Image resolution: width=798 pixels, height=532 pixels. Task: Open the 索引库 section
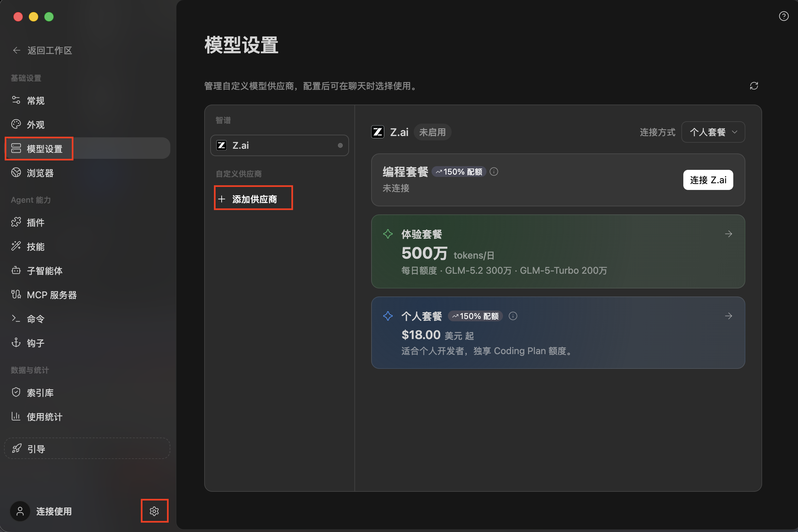[x=87, y=392]
